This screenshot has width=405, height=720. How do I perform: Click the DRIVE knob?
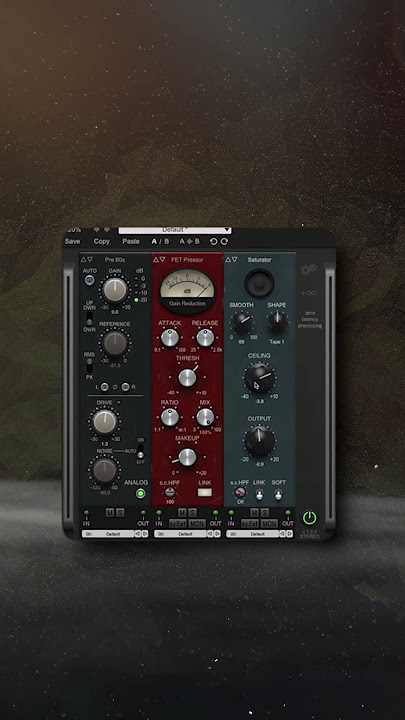[105, 422]
